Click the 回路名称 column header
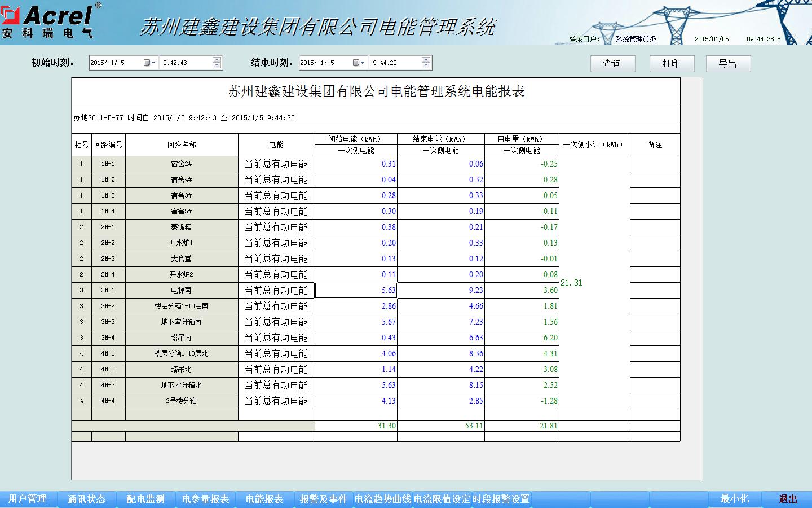812x508 pixels. (182, 145)
